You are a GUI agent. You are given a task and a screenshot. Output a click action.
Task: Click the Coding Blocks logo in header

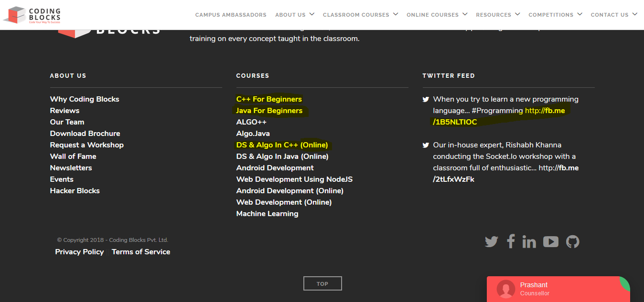tap(32, 15)
